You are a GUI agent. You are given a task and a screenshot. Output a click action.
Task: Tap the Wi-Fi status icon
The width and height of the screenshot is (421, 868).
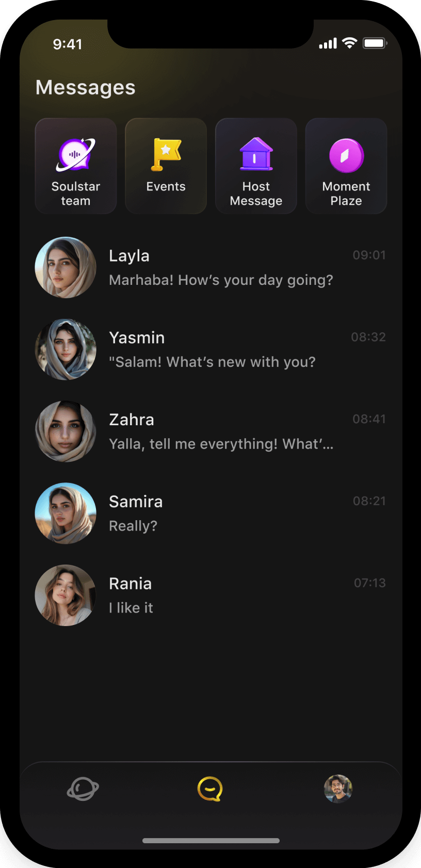click(350, 43)
